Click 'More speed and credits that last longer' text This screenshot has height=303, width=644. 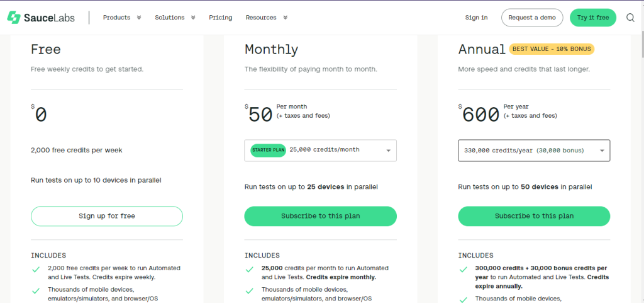pos(524,69)
